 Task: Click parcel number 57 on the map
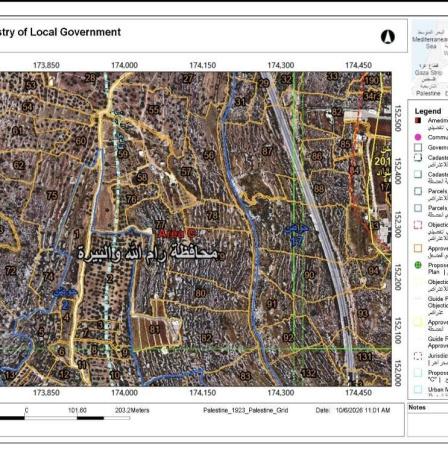tap(186, 172)
